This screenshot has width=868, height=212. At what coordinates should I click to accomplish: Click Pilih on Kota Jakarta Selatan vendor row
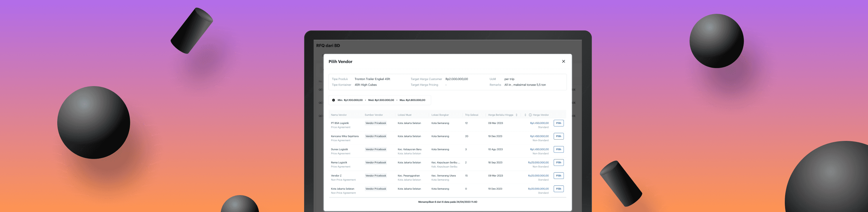(x=559, y=189)
